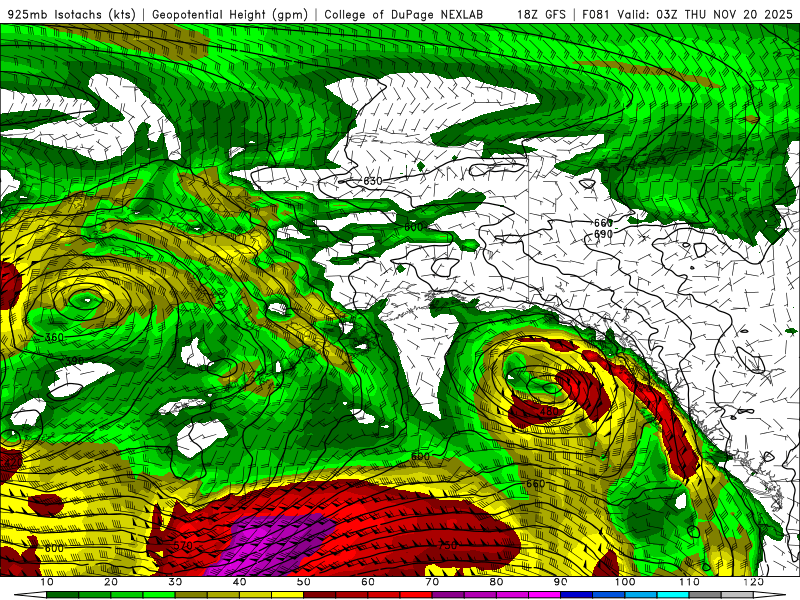This screenshot has width=800, height=600.
Task: Select the 100 knot legend value
Action: [x=625, y=582]
